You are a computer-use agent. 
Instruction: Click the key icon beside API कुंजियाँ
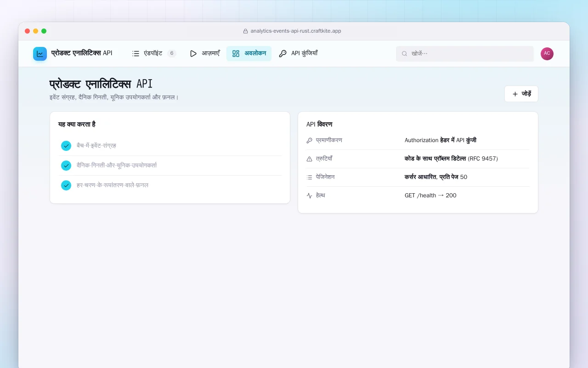click(x=283, y=53)
